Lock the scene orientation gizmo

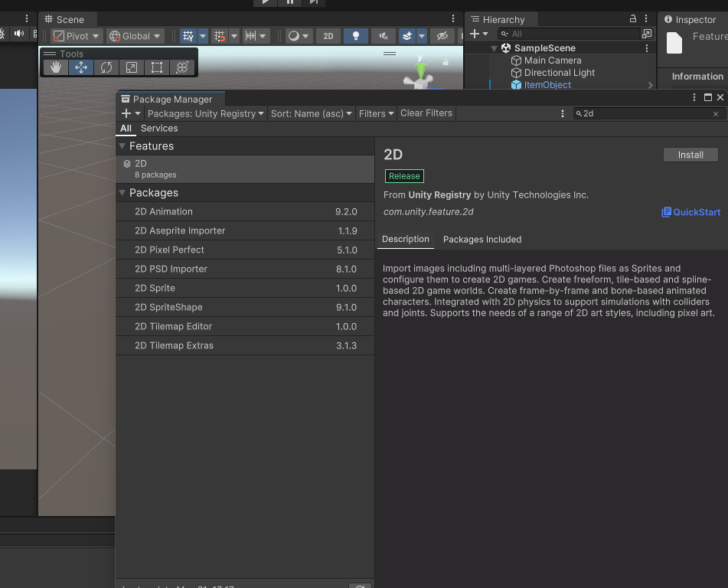point(446,62)
